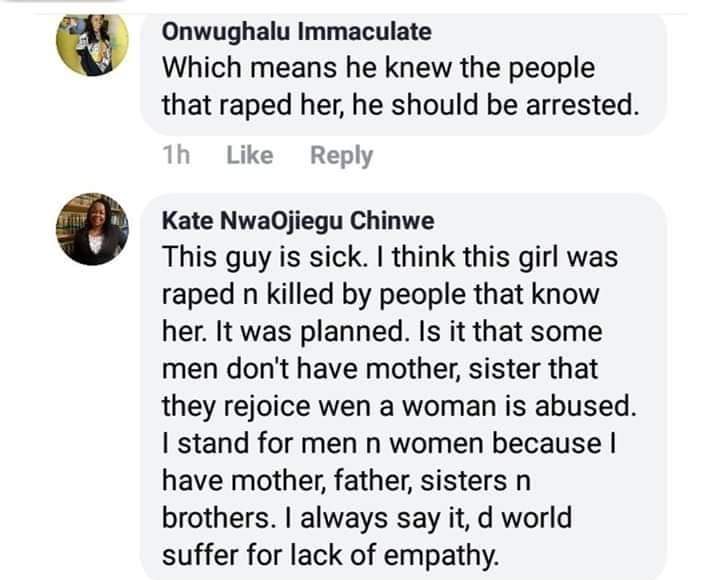Like Onwughalu Immaculate's comment
Viewport: 720px width, 580px height.
(249, 155)
